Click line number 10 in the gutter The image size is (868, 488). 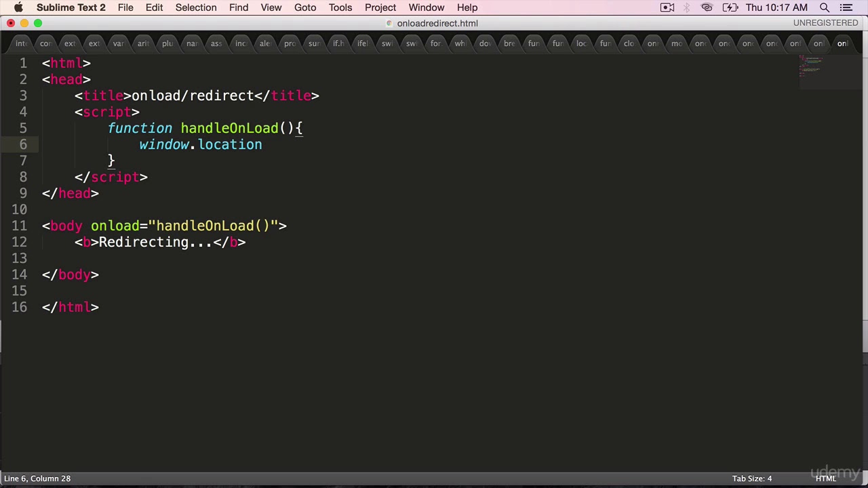pos(19,209)
